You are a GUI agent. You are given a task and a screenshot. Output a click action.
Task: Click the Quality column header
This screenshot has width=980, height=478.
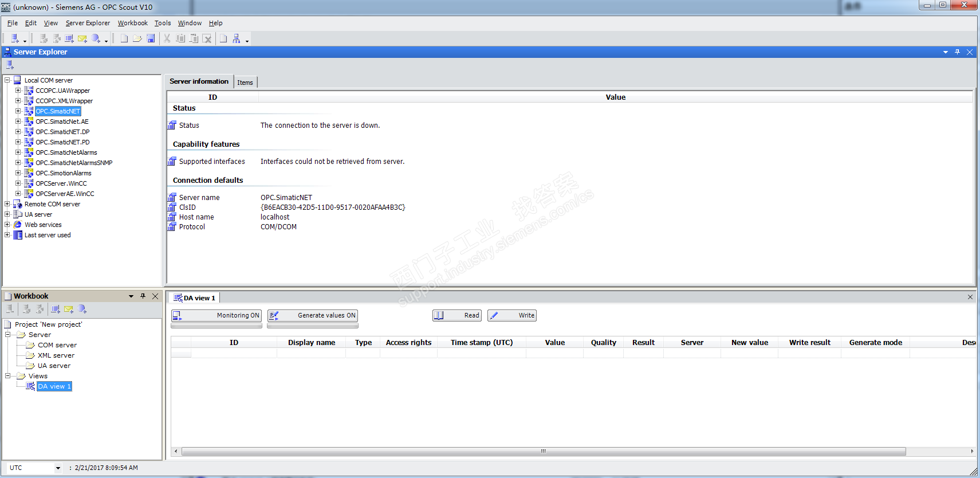point(604,342)
